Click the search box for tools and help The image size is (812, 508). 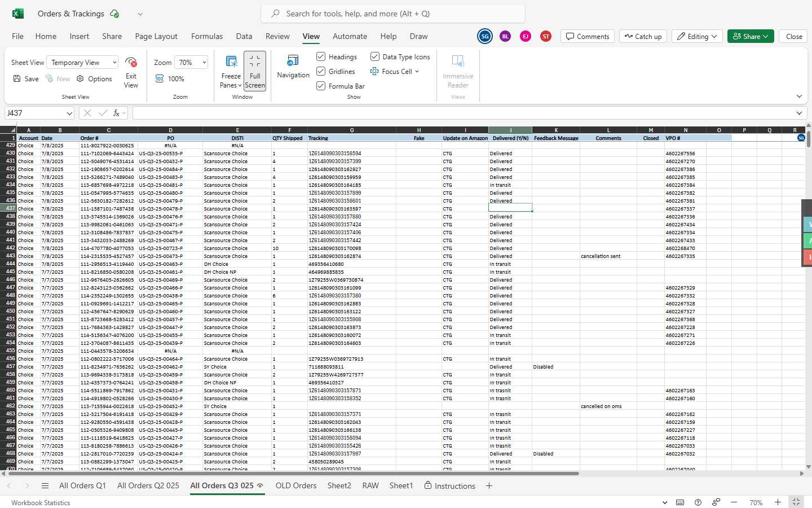[x=393, y=14]
